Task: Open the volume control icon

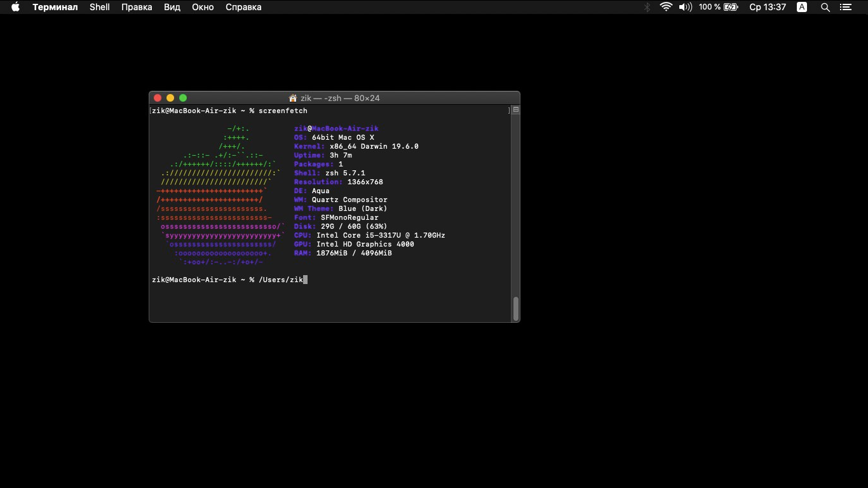Action: (x=685, y=7)
